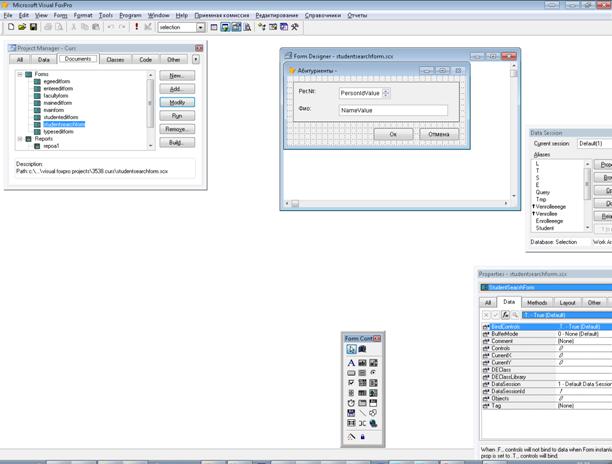Open the Toolbox hammer-and-wrench icon
Viewport: 612px width, 464px height.
click(295, 27)
